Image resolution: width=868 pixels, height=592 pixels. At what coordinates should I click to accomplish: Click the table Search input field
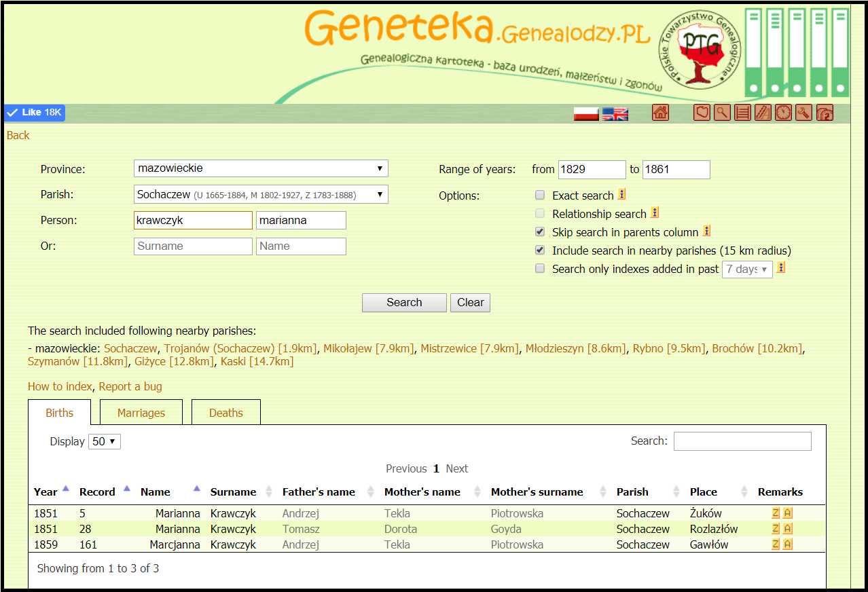pyautogui.click(x=742, y=441)
